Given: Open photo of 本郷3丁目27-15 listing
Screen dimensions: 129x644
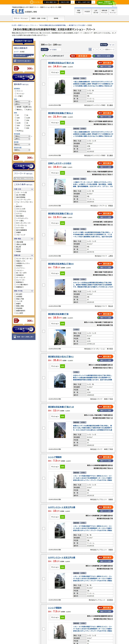Looking at the screenshot, I should coord(60,430).
